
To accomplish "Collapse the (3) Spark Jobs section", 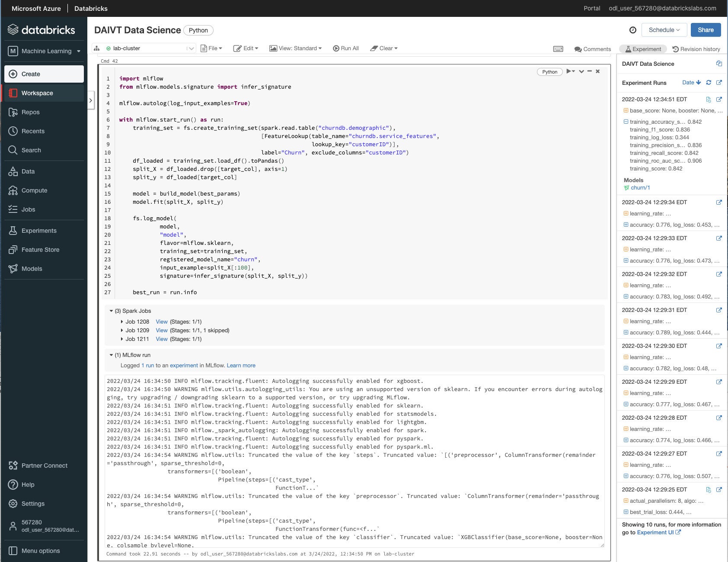I will coord(111,311).
